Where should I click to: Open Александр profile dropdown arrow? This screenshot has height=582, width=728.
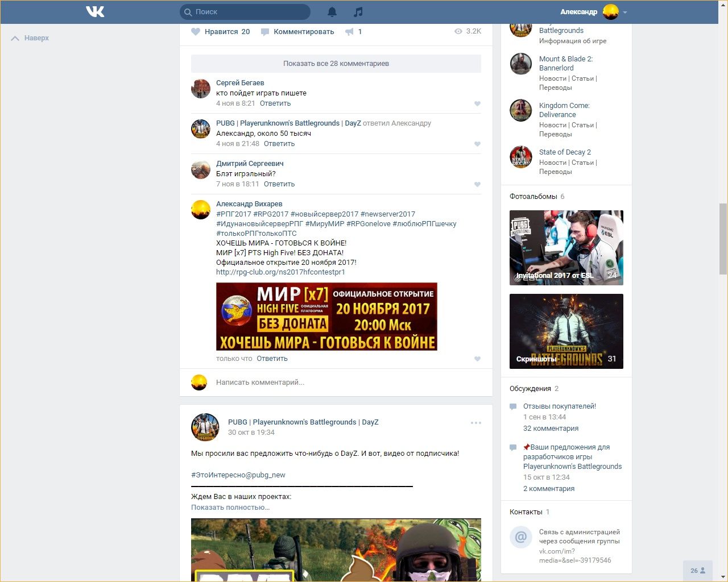(x=625, y=12)
